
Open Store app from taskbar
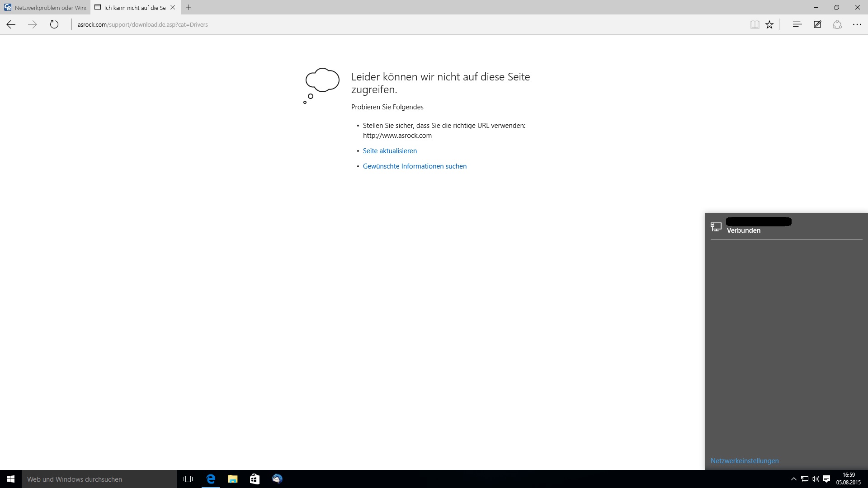coord(255,479)
